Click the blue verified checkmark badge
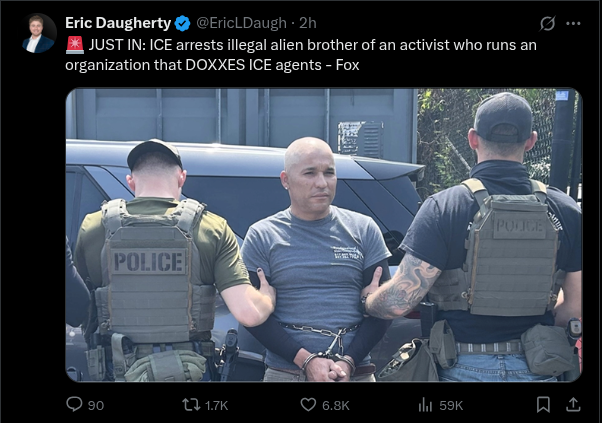Image resolution: width=602 pixels, height=423 pixels. pos(182,23)
